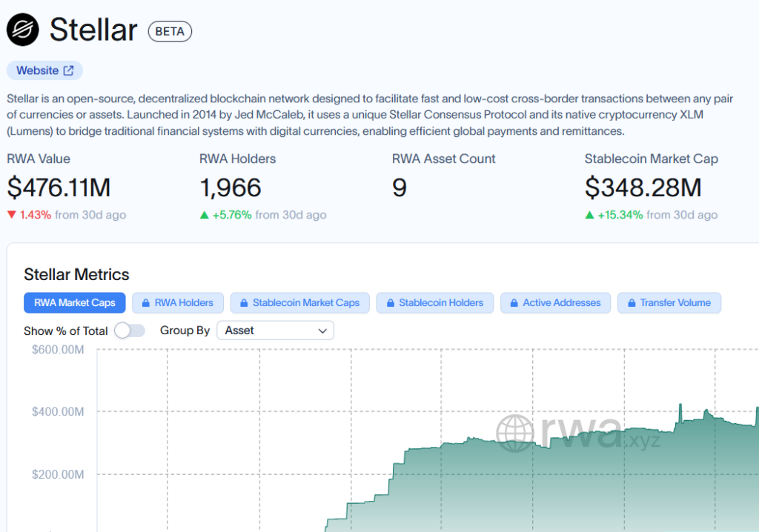This screenshot has width=759, height=532.
Task: Click the external-link arrow icon beside Website
Action: [69, 70]
